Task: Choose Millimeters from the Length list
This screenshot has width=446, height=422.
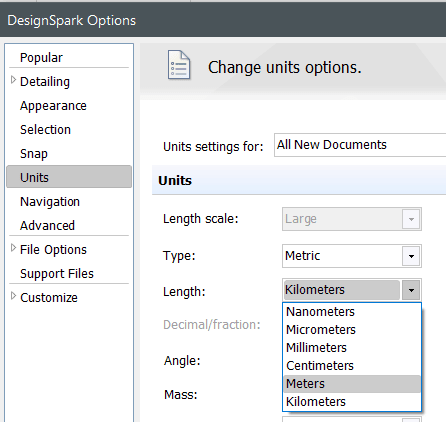Action: [352, 348]
